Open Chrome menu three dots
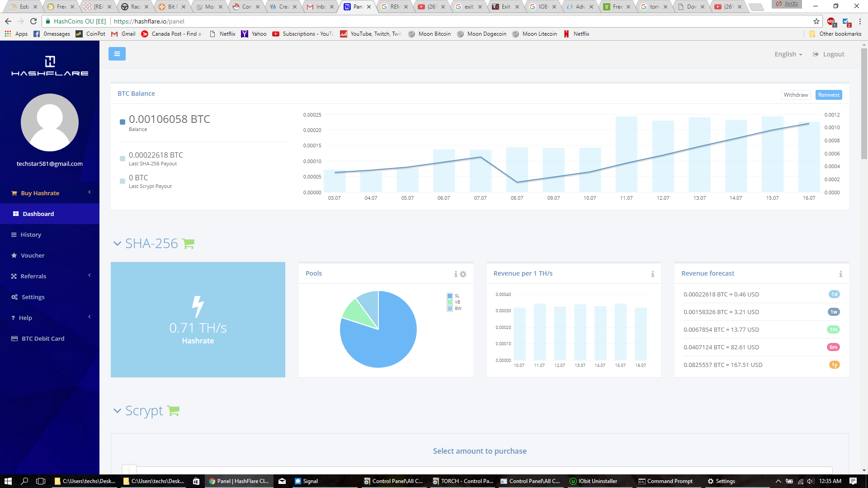This screenshot has width=868, height=488. [x=860, y=21]
